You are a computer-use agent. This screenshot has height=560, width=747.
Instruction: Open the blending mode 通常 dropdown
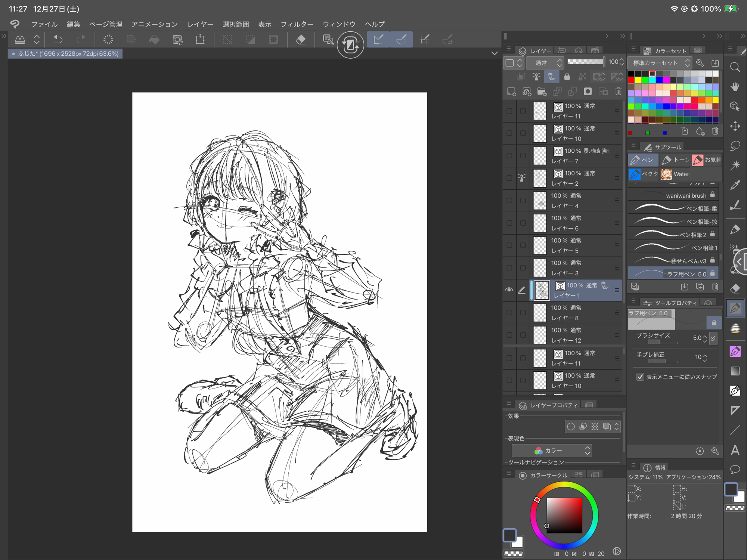pos(545,63)
